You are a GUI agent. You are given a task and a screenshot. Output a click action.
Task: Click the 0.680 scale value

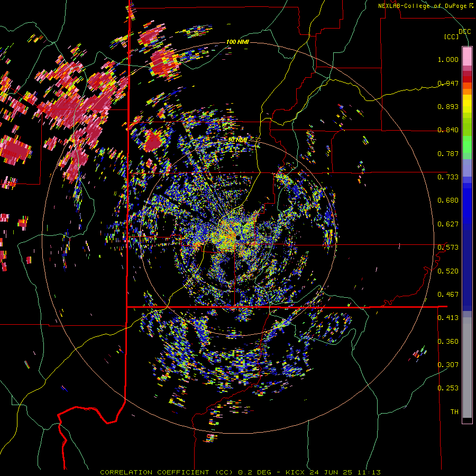[x=448, y=200]
